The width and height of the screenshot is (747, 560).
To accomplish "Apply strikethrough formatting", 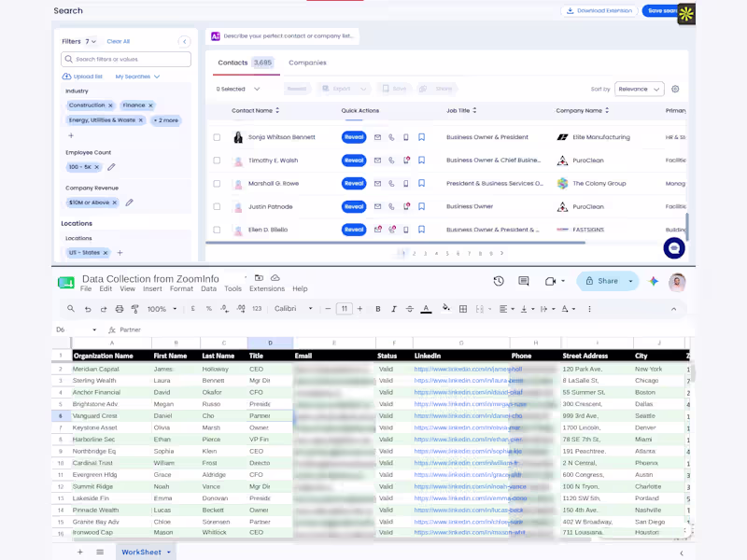I will pyautogui.click(x=410, y=309).
